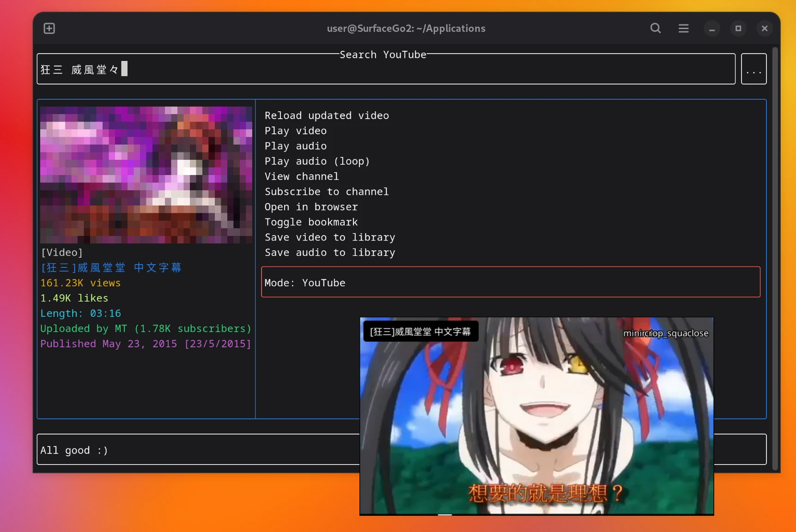Toggle bookmark for the video

click(311, 222)
